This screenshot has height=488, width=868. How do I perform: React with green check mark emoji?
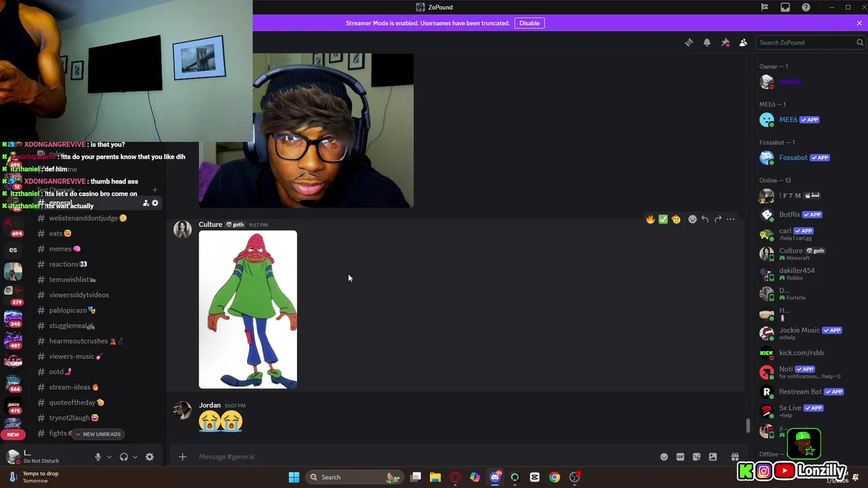pos(663,219)
